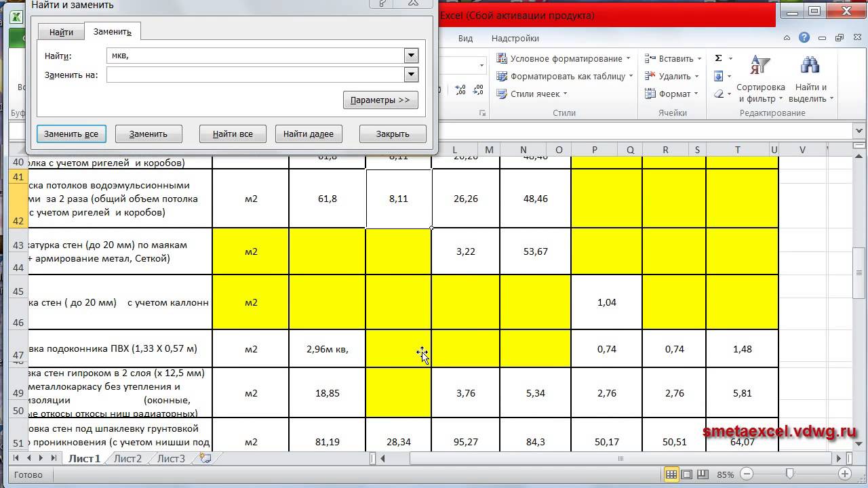
Task: Select cell with value 1,04
Action: 607,302
